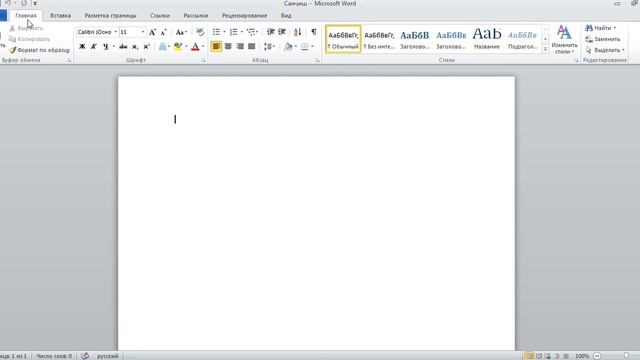This screenshot has width=640, height=360.
Task: Toggle paragraph marks (¶) display
Action: point(313,32)
